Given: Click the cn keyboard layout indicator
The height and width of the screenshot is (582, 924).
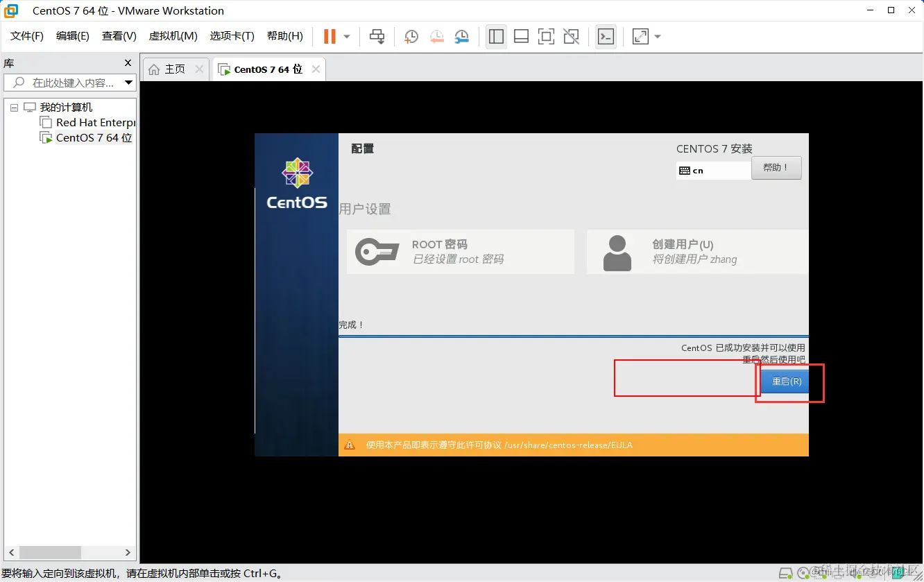Looking at the screenshot, I should pos(713,171).
